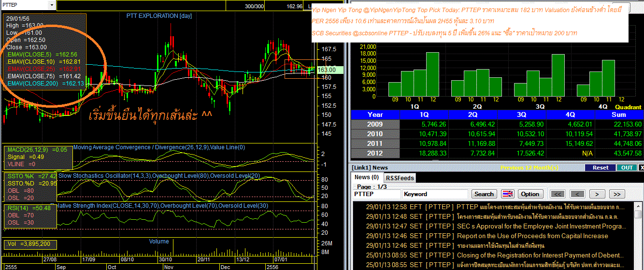Click the Quadrant label under bar chart

click(x=628, y=107)
